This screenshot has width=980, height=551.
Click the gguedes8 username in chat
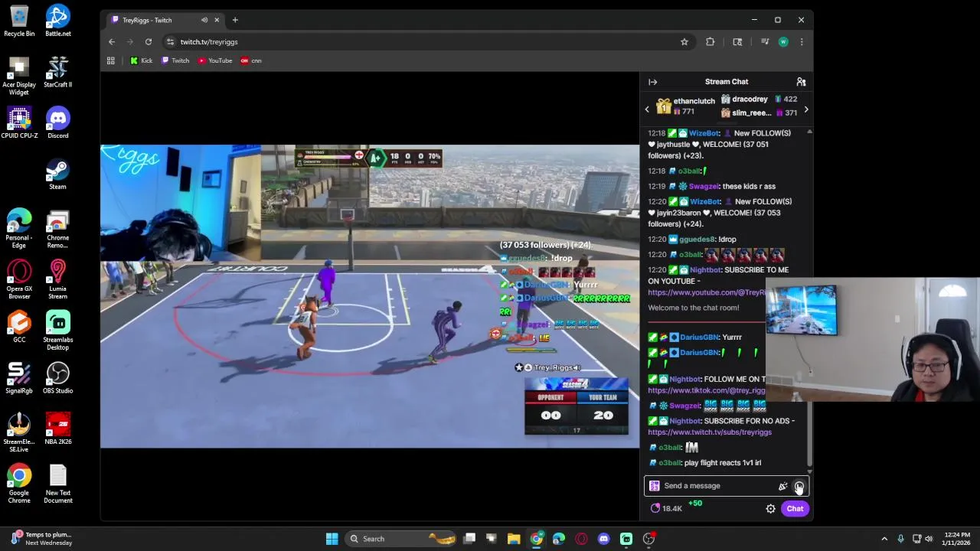(697, 240)
